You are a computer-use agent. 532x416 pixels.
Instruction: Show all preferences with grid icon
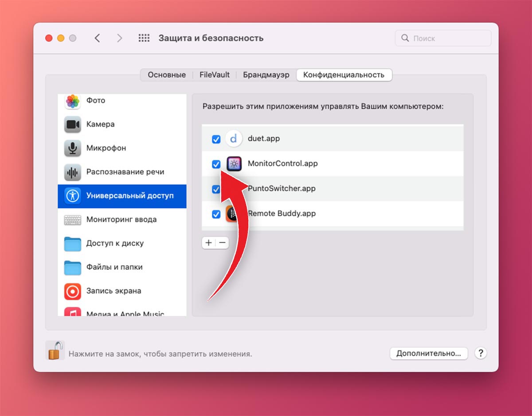pyautogui.click(x=144, y=38)
